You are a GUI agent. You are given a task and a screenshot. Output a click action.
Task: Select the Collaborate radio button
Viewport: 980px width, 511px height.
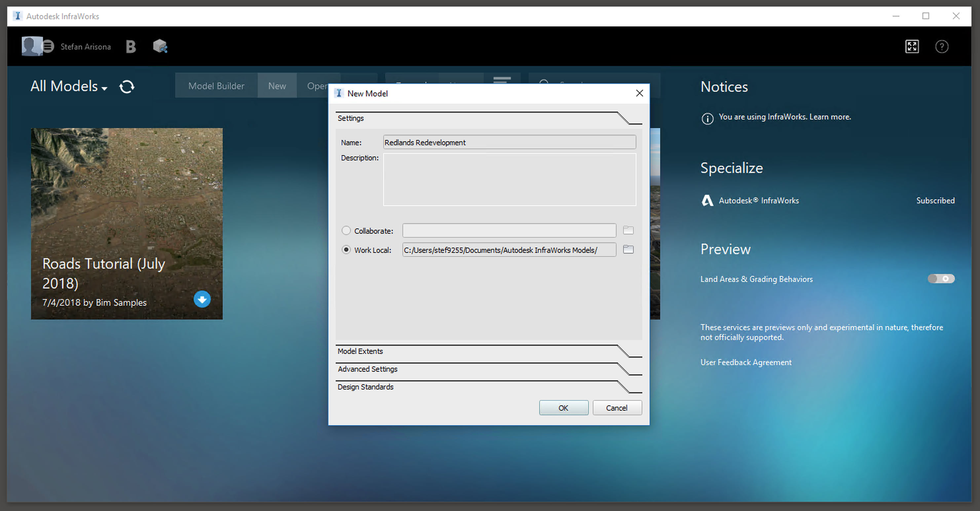coord(346,230)
